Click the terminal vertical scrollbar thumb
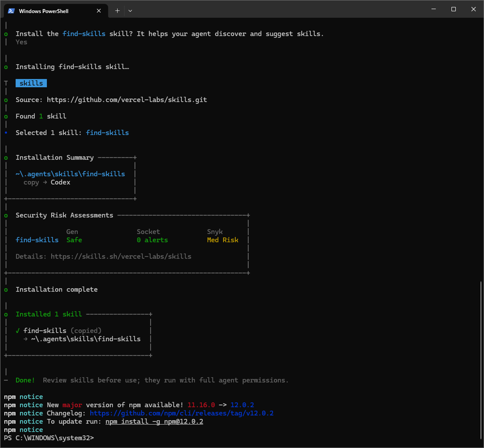Viewport: 484px width, 448px height. tap(481, 360)
